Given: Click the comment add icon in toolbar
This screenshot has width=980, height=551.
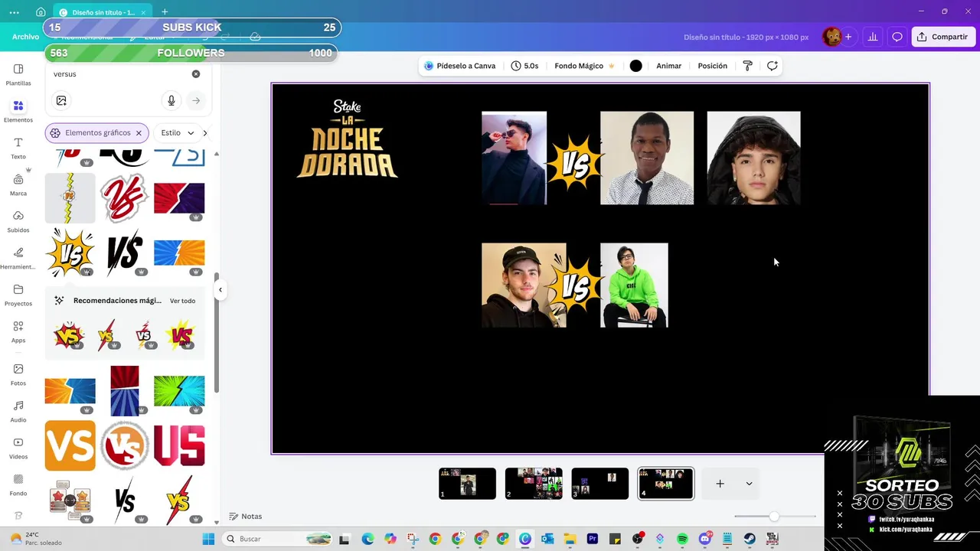Looking at the screenshot, I should 773,66.
